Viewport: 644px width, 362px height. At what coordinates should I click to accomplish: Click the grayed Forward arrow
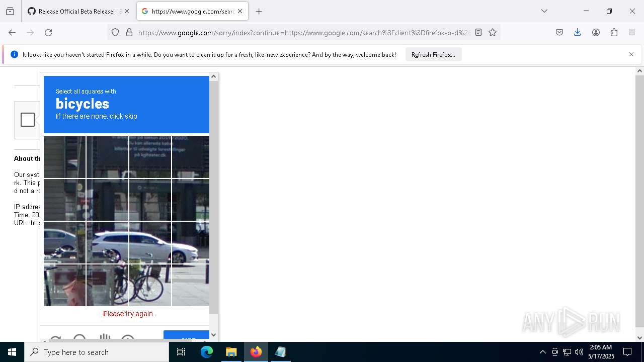pyautogui.click(x=30, y=33)
